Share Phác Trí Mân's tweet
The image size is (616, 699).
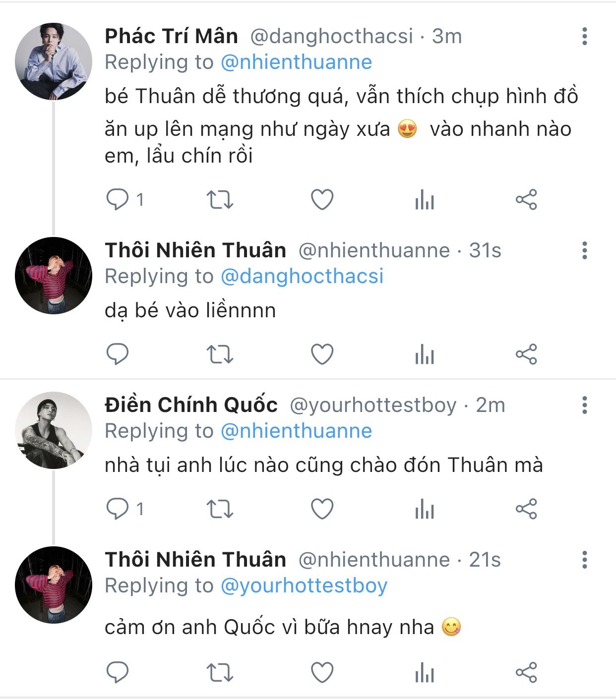click(x=526, y=200)
